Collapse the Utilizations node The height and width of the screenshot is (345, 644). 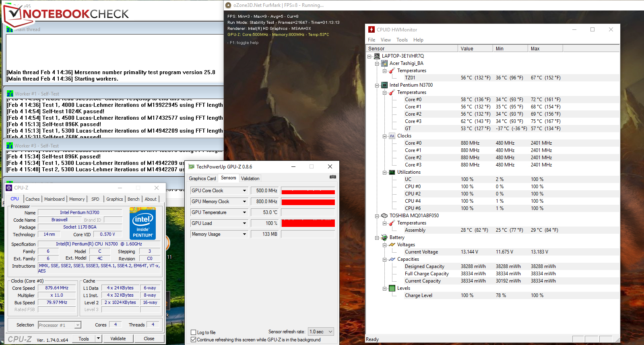click(x=385, y=172)
